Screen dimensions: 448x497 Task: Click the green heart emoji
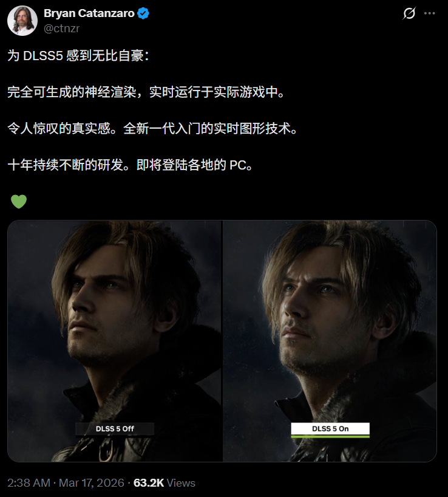point(19,202)
